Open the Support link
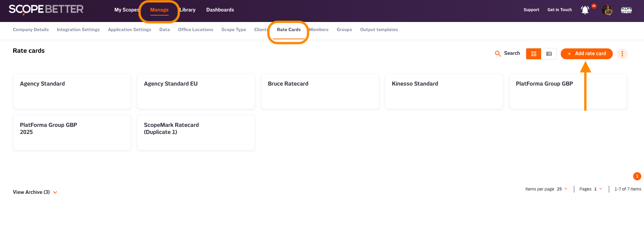 [x=531, y=10]
